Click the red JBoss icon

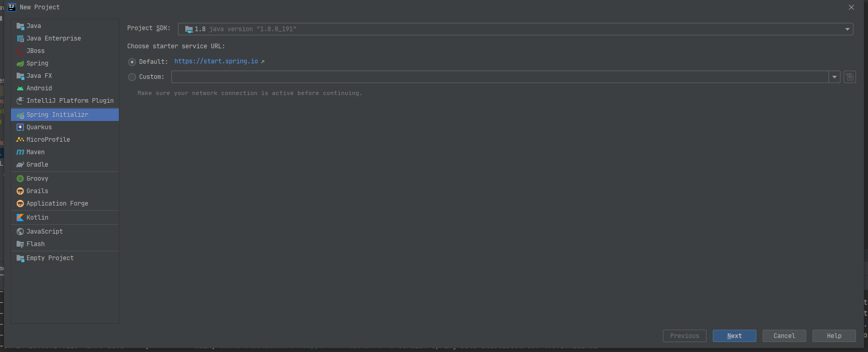pyautogui.click(x=20, y=51)
